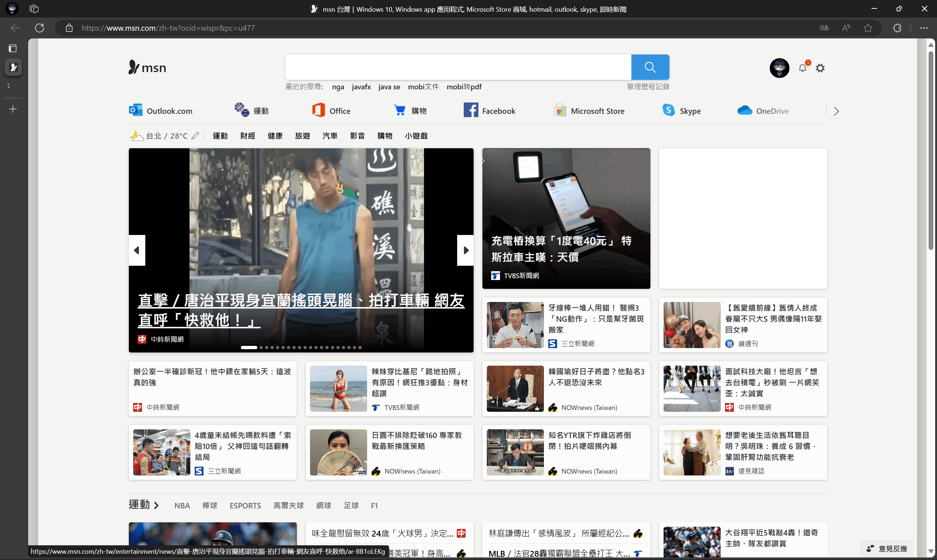Click the read aloud icon
937x560 pixels.
[846, 28]
